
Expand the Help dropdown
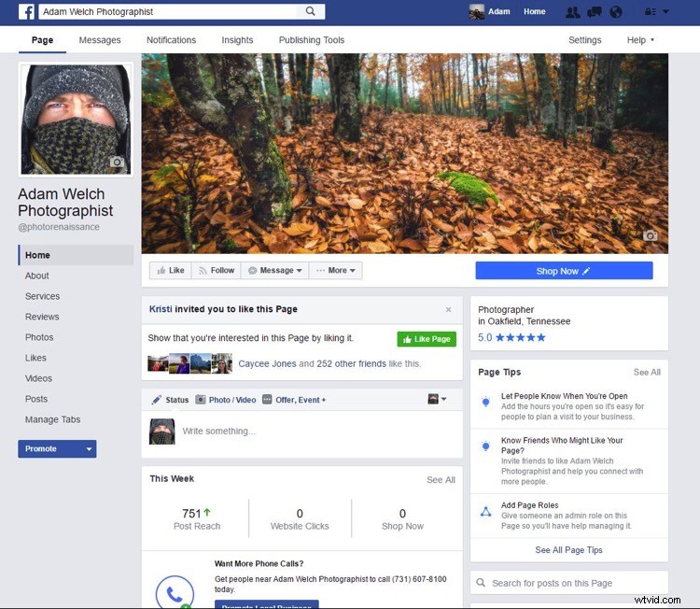pyautogui.click(x=640, y=40)
